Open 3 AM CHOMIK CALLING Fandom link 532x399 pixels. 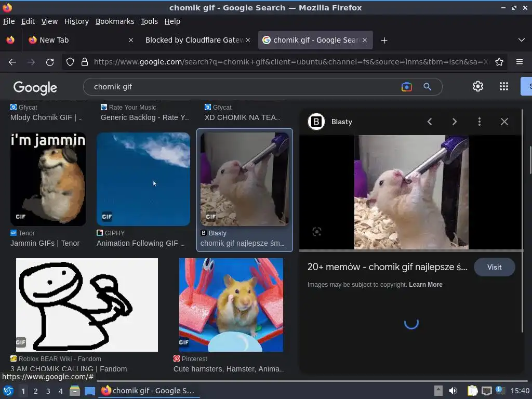(x=69, y=369)
